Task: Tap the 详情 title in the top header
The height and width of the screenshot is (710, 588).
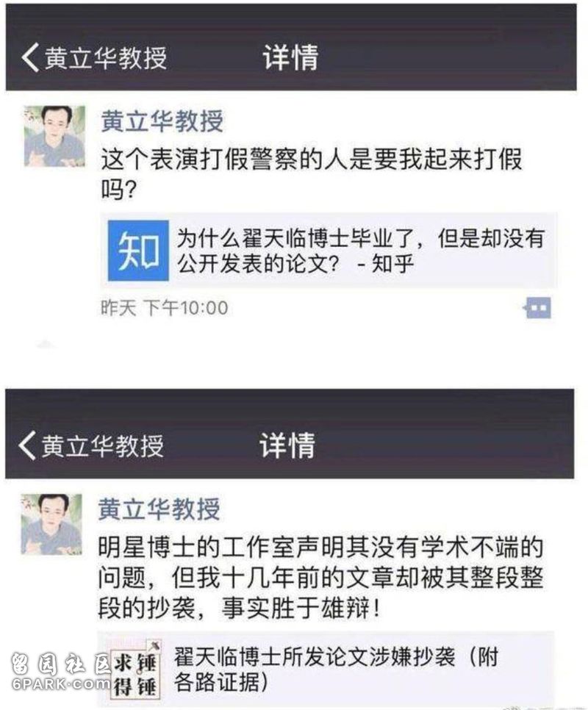Action: (290, 57)
